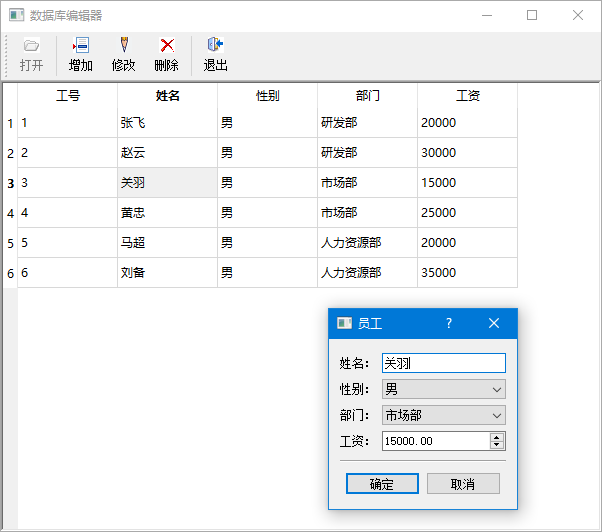
Task: Click 刘备's department cell 人力资源部
Action: 367,273
